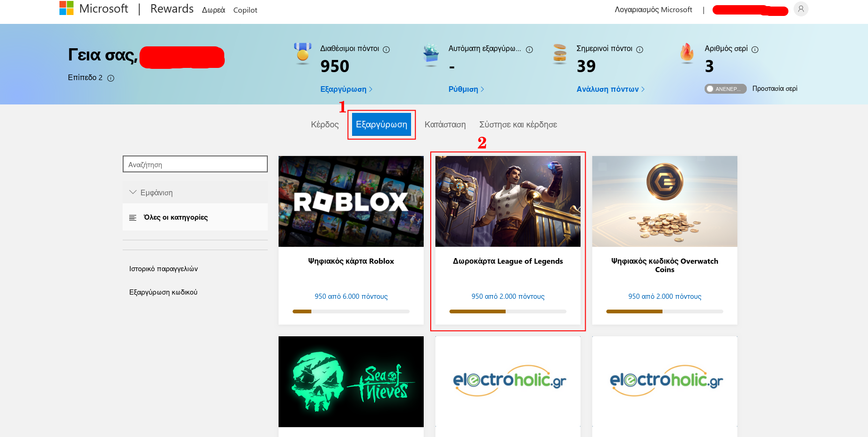Viewport: 868px width, 437px height.
Task: Click the Αναζήτηση search field
Action: (x=195, y=164)
